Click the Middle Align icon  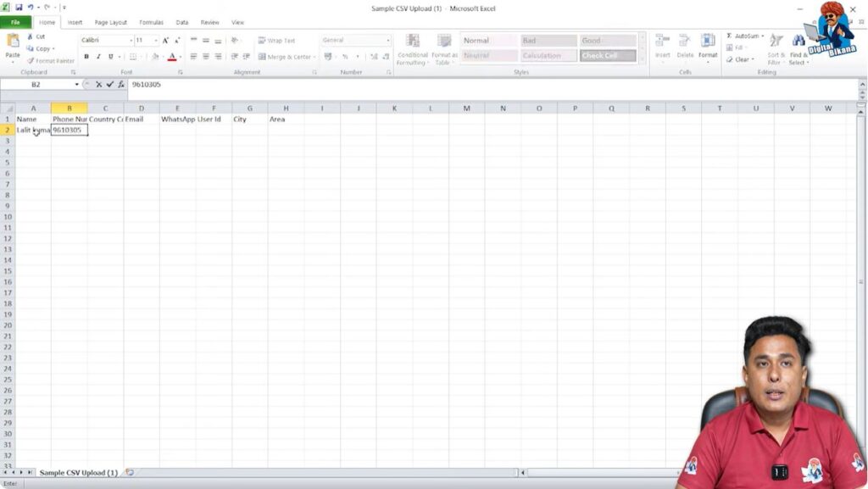point(206,40)
